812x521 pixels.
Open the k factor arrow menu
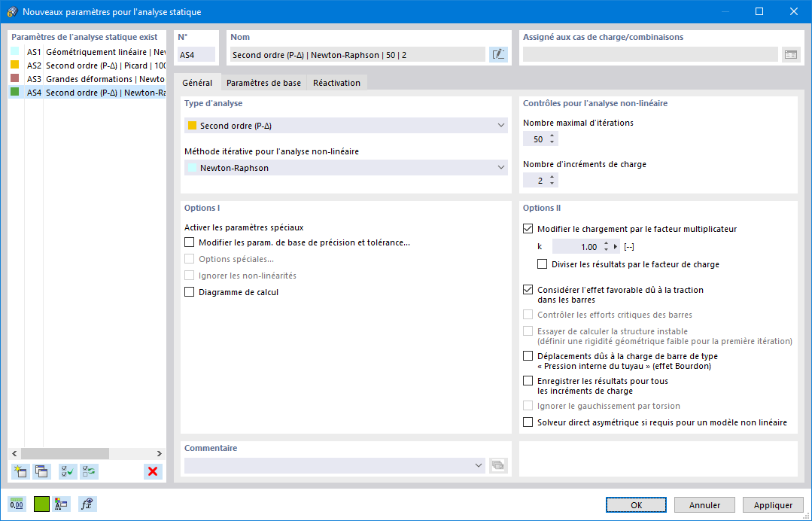pos(616,246)
